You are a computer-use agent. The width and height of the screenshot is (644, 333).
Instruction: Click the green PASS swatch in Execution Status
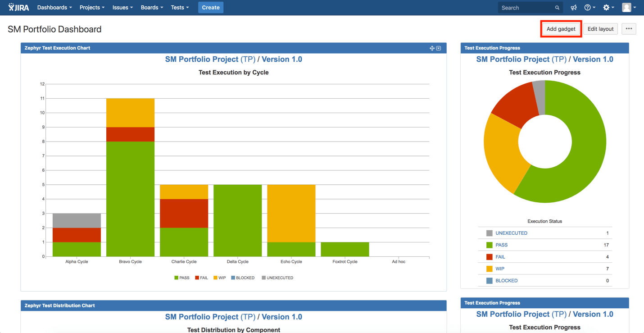click(x=489, y=245)
